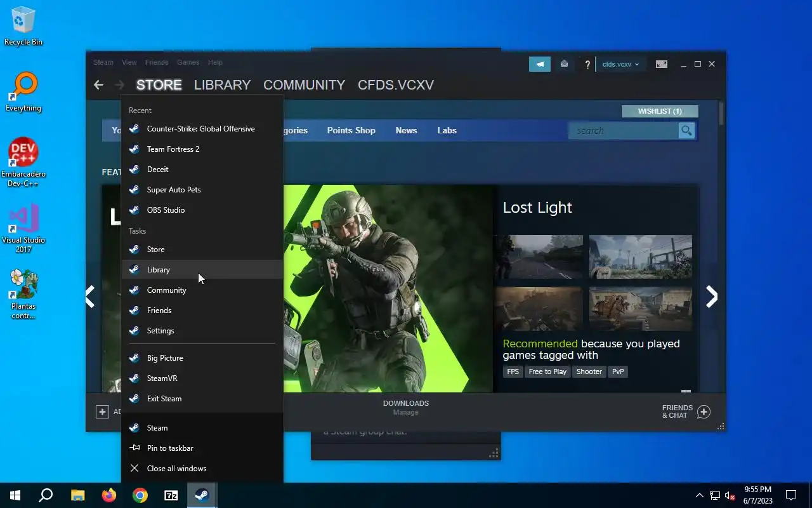View the first Lost Light screenshot thumbnail

click(x=539, y=257)
